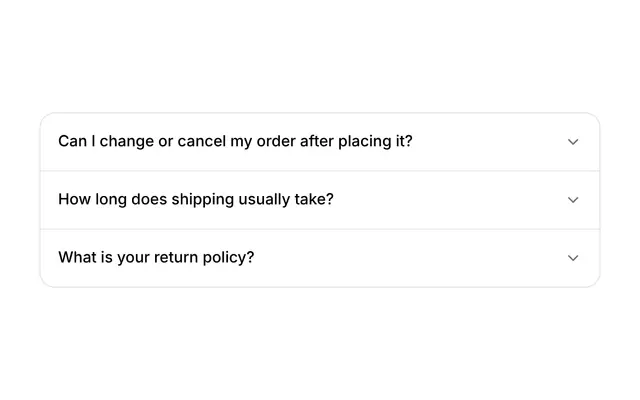The height and width of the screenshot is (400, 640).
Task: Toggle the down arrow on the shipping time row
Action: 573,200
